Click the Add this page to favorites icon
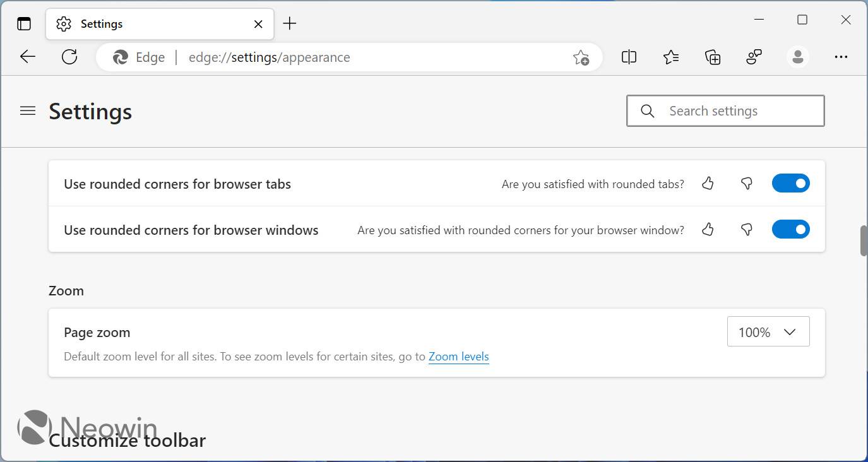This screenshot has width=868, height=462. point(581,57)
